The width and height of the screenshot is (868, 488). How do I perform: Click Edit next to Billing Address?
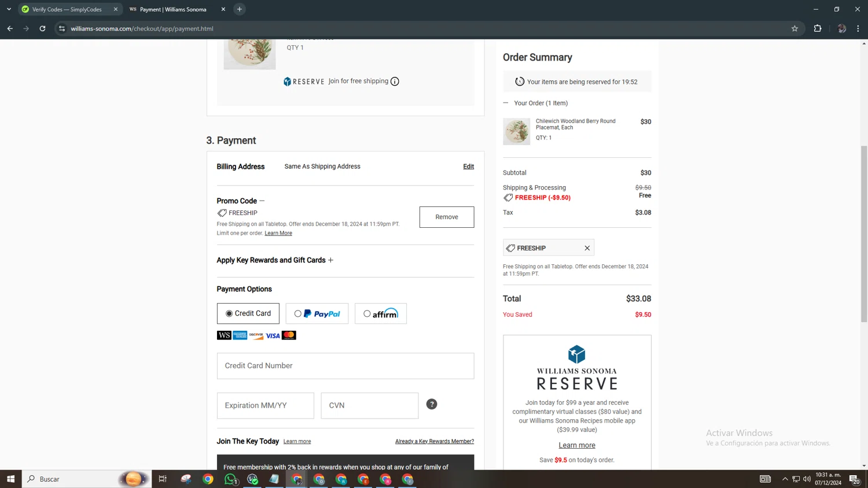(x=469, y=167)
